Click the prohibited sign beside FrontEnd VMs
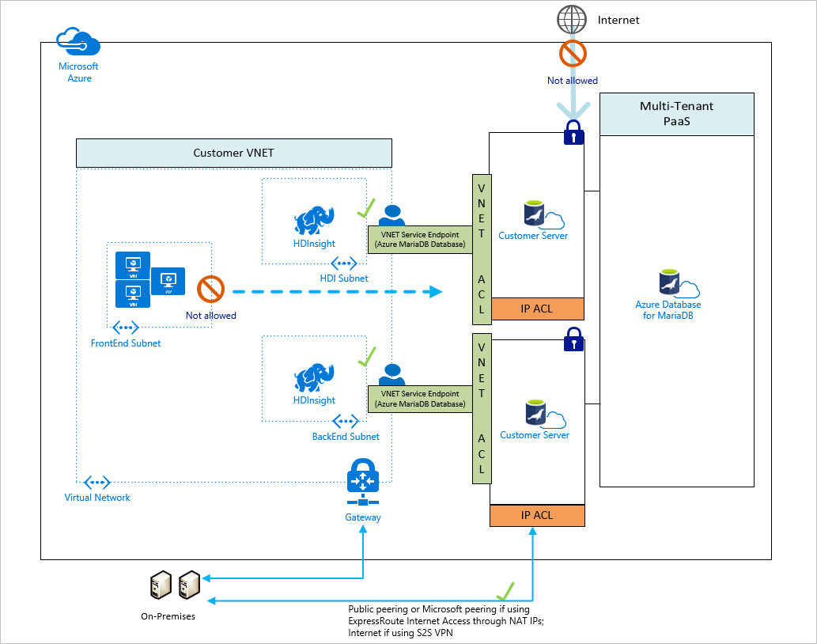This screenshot has height=644, width=817. [210, 290]
